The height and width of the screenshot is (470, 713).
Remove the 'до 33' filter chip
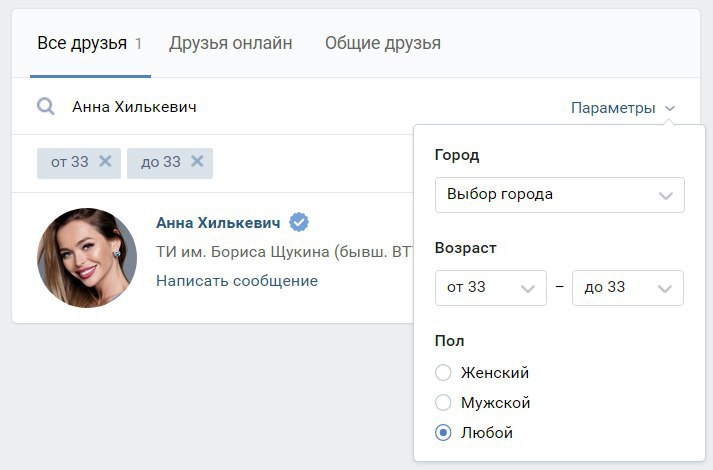(x=197, y=161)
